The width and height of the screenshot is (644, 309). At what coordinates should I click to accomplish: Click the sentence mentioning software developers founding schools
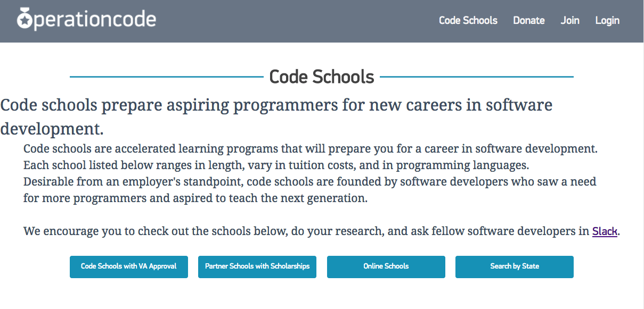coord(309,182)
